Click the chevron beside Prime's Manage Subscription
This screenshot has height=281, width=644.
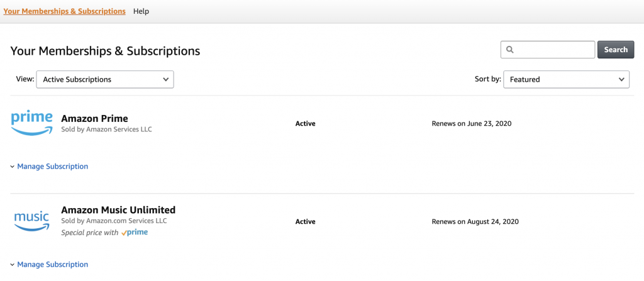tap(13, 167)
